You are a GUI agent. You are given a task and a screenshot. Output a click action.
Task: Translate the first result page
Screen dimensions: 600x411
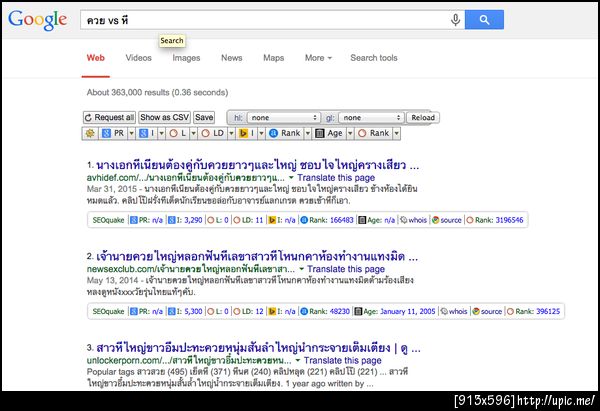[x=336, y=178]
